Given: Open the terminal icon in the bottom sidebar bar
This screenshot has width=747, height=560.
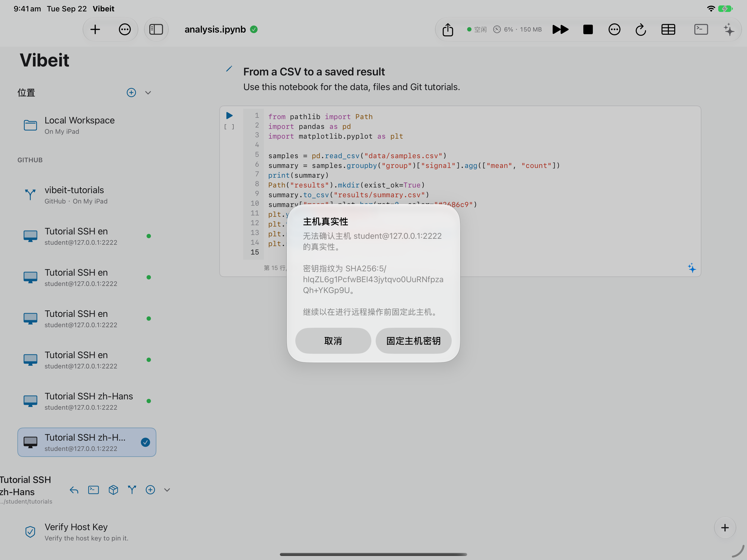Looking at the screenshot, I should tap(94, 490).
